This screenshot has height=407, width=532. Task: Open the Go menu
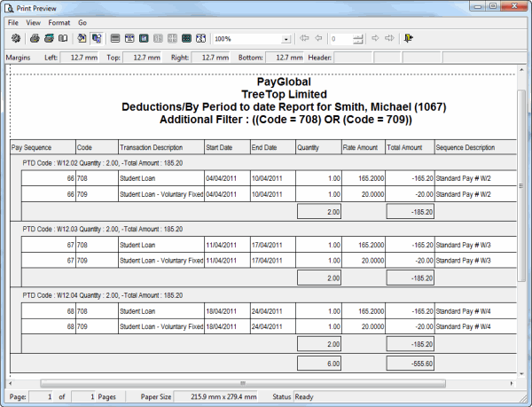pyautogui.click(x=82, y=21)
